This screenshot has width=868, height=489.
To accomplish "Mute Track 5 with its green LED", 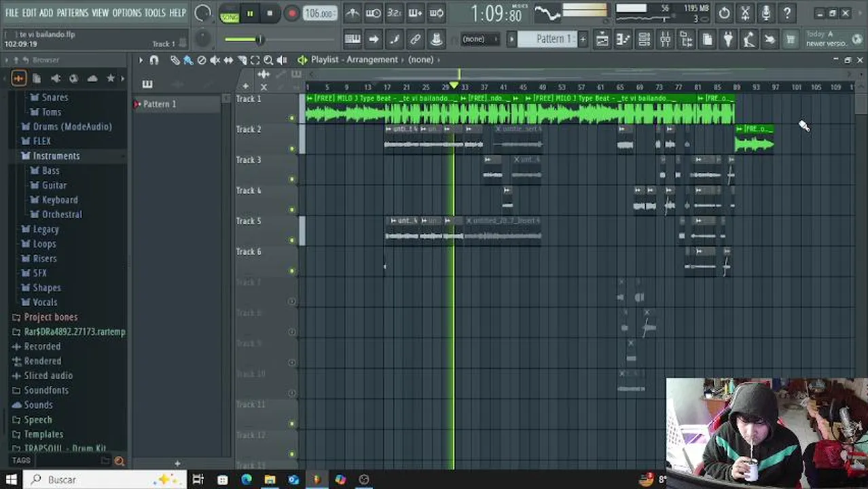I will [x=292, y=240].
